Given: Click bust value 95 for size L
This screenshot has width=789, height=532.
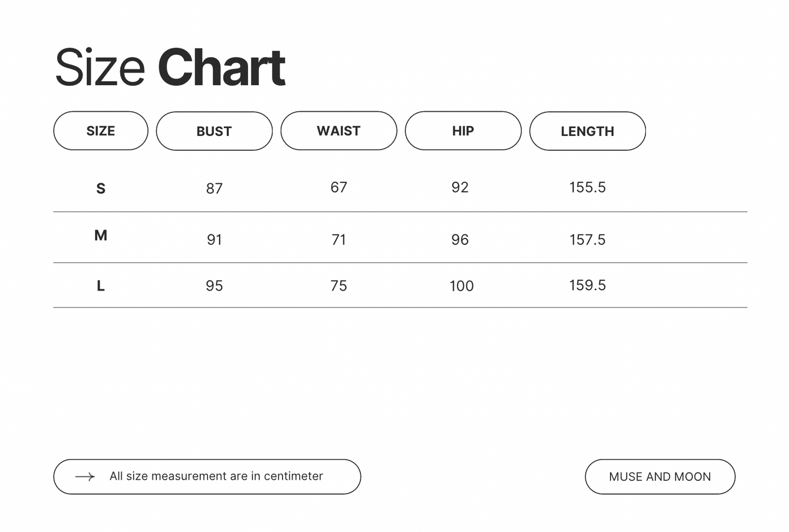Looking at the screenshot, I should tap(214, 286).
